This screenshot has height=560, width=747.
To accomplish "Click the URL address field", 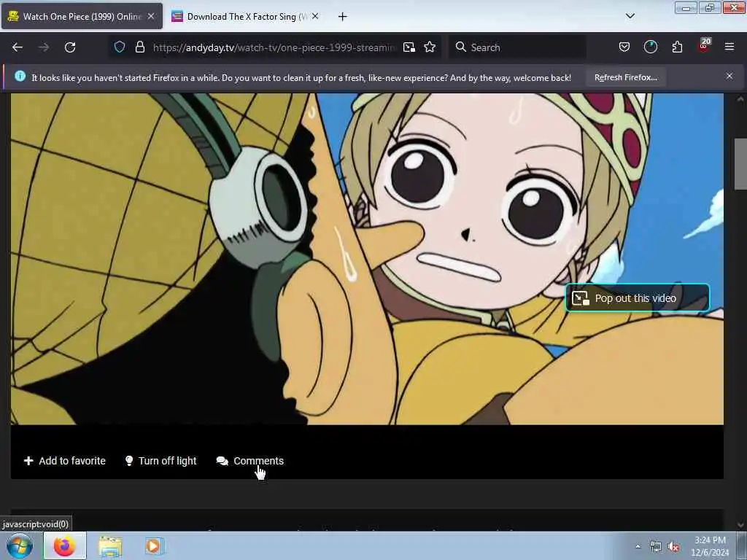I will point(274,47).
